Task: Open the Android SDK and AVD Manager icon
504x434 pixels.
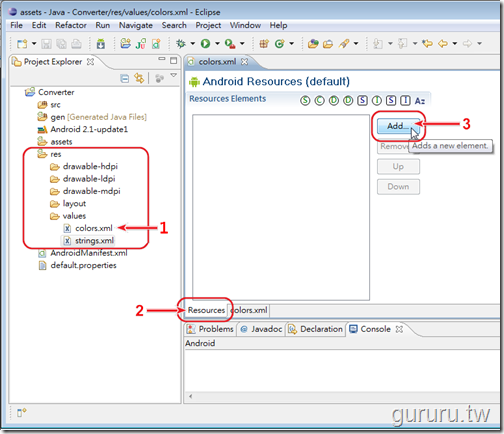Action: (x=100, y=44)
